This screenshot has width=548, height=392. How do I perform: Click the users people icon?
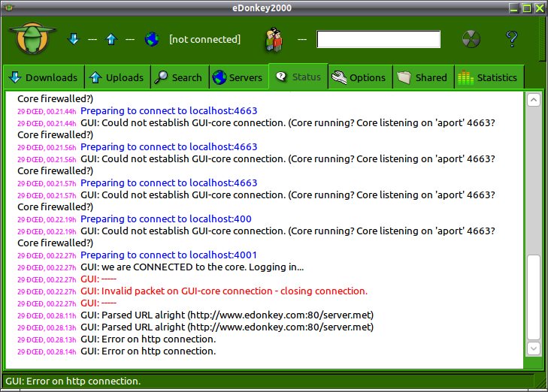pos(274,40)
